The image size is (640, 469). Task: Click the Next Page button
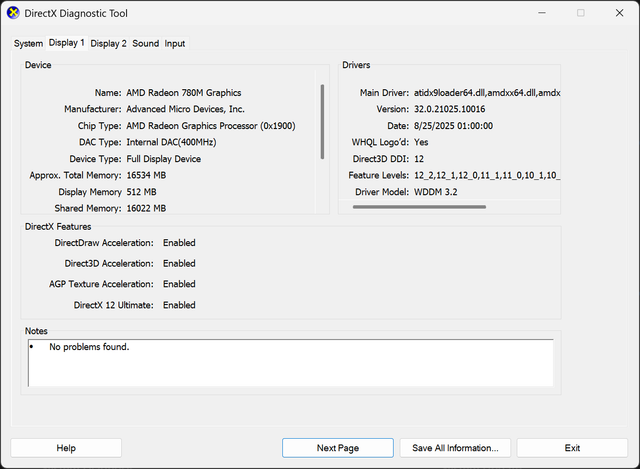[338, 448]
